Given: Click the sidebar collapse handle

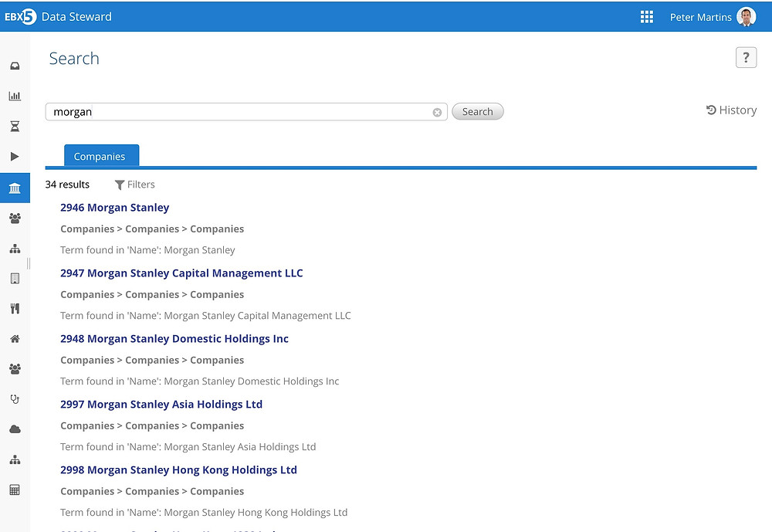Looking at the screenshot, I should (29, 263).
